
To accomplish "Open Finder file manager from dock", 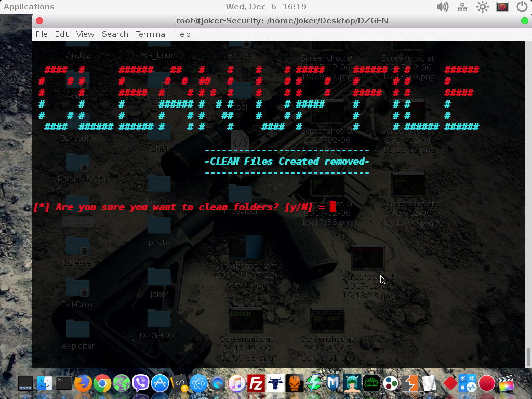I will click(45, 383).
